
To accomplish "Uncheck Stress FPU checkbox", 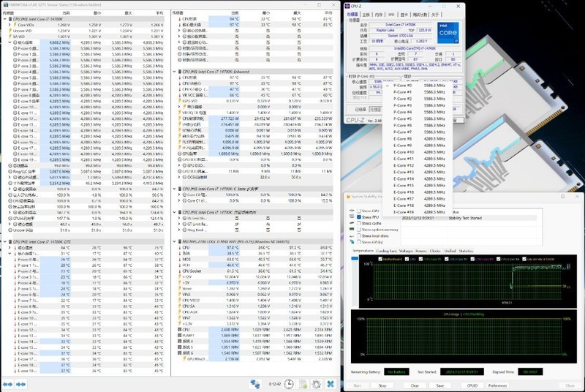I will (x=359, y=217).
